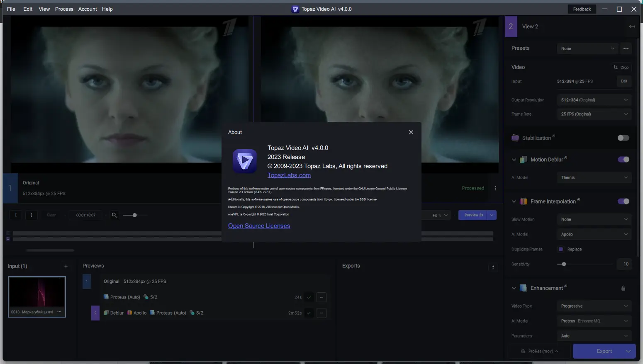The height and width of the screenshot is (364, 643).
Task: Open the Frame Rate dropdown
Action: point(594,114)
